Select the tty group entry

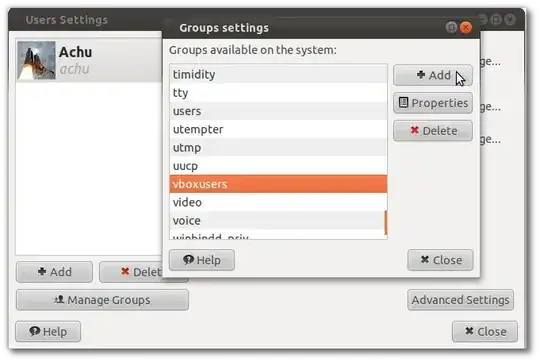pos(278,93)
